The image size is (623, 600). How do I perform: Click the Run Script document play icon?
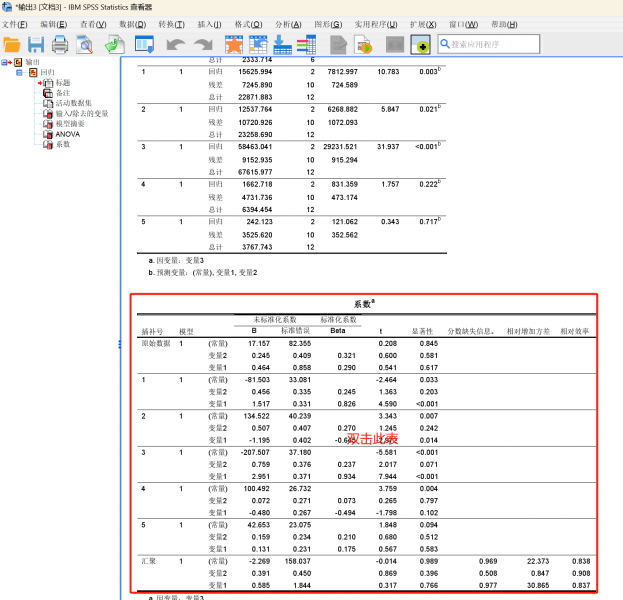[x=364, y=45]
